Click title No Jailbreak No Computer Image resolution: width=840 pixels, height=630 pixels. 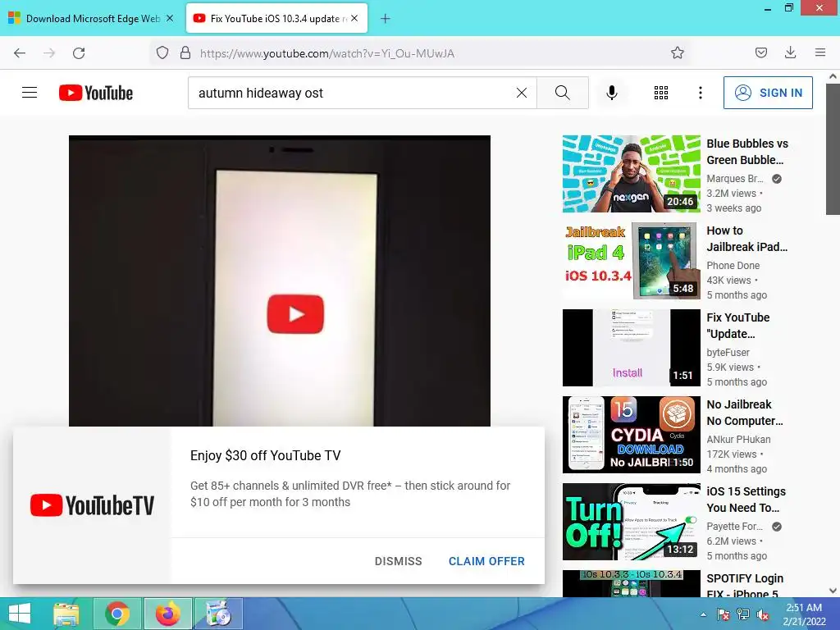click(745, 413)
